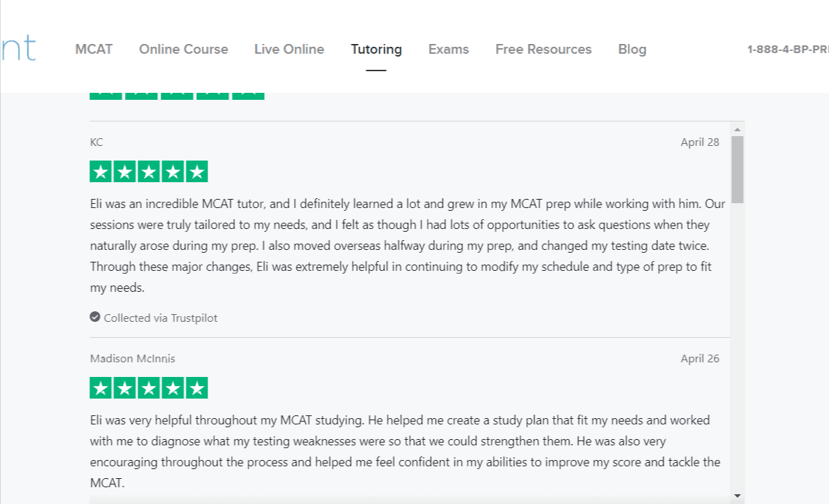829x504 pixels.
Task: Click the reviews list scroll-down arrow
Action: tap(737, 495)
